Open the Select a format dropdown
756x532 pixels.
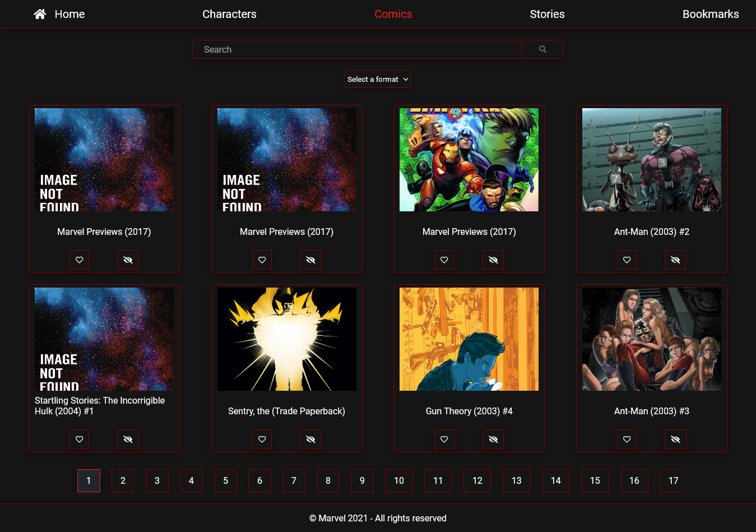[x=378, y=79]
